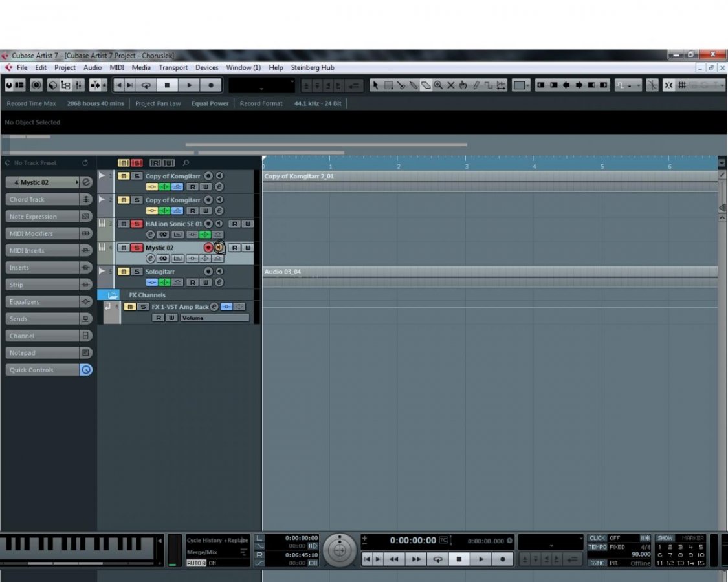Click Fast Forward in bottom transport panel
The width and height of the screenshot is (728, 582).
pyautogui.click(x=416, y=559)
